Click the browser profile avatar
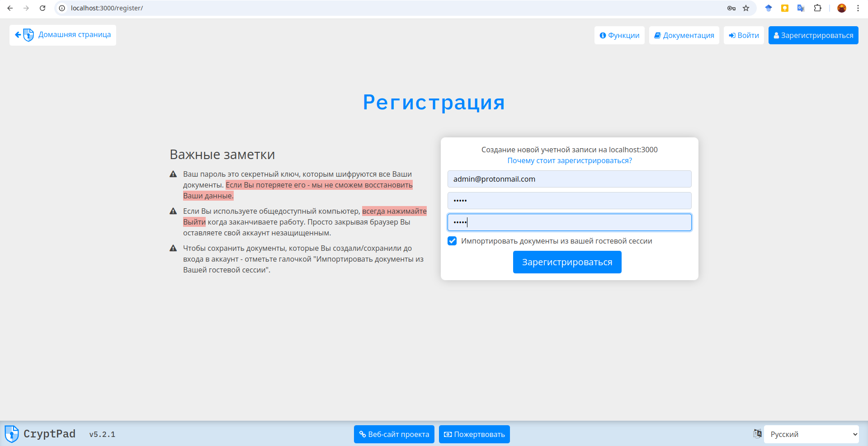The image size is (868, 446). pos(842,8)
